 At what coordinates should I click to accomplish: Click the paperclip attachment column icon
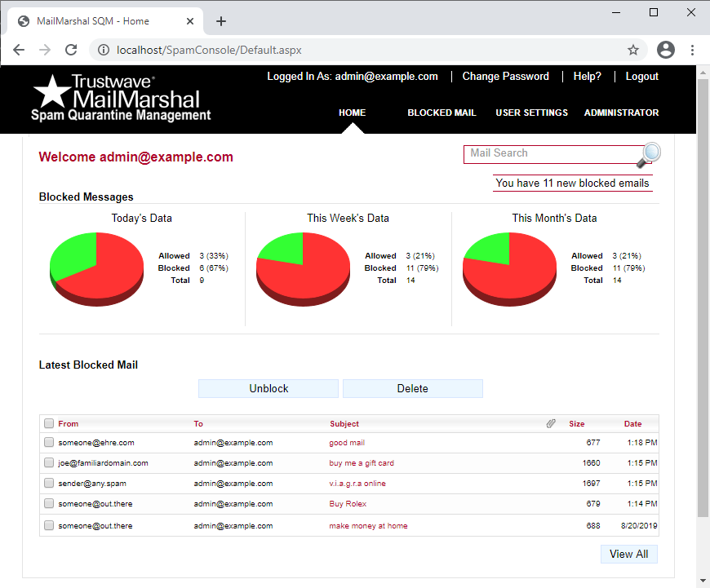click(x=551, y=423)
